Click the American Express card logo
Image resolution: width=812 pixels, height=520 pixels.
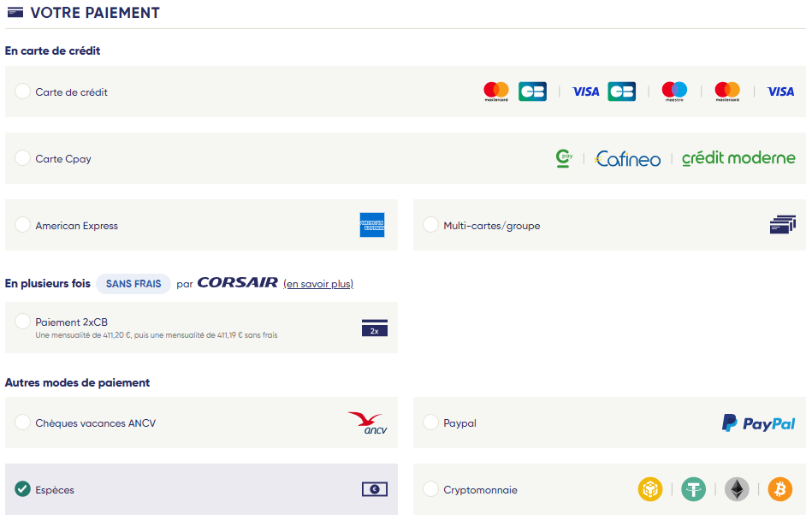click(x=372, y=225)
